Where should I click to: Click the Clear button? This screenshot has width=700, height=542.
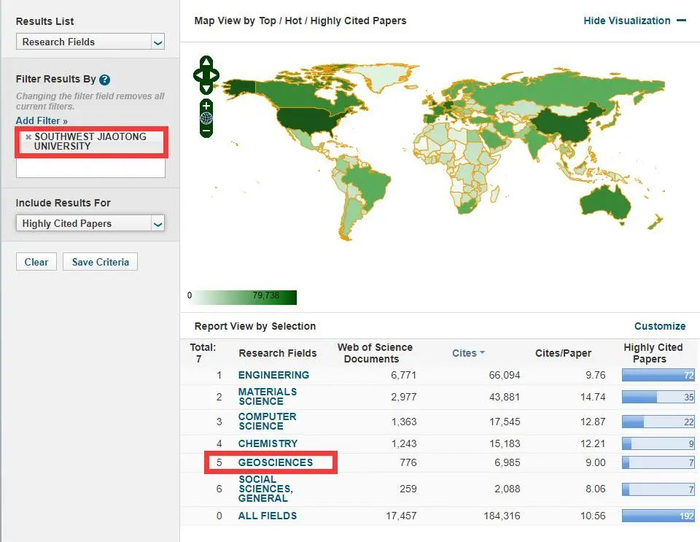(x=36, y=262)
